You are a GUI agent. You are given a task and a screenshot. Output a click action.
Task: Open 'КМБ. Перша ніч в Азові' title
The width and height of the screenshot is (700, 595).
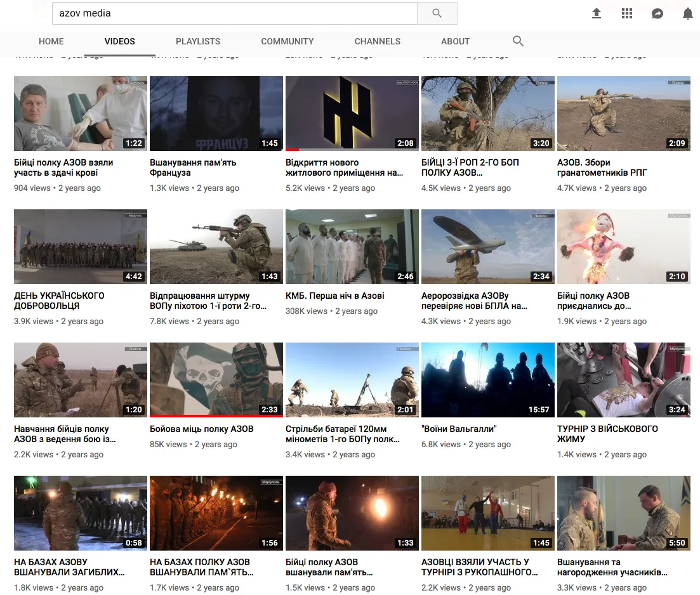tap(335, 296)
